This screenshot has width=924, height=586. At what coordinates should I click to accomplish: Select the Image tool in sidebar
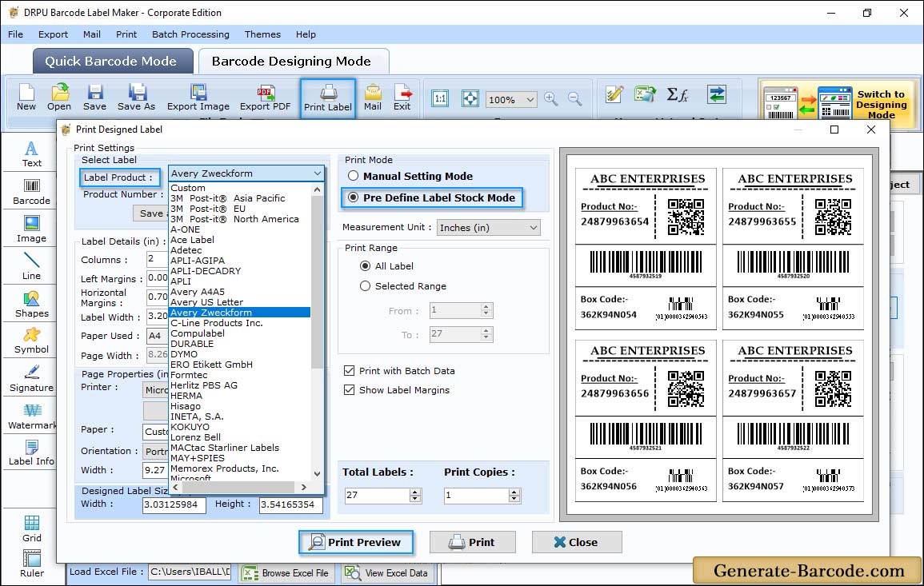coord(31,229)
